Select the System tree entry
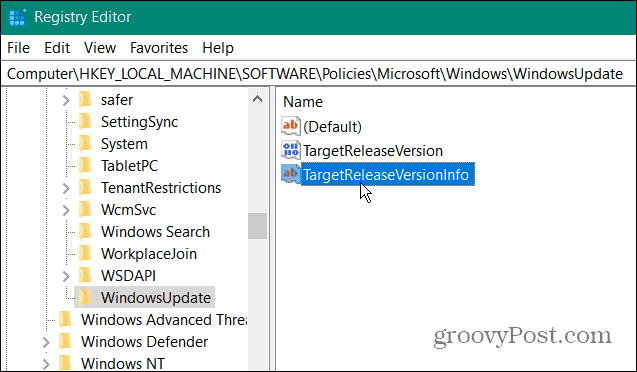The image size is (637, 372). tap(124, 143)
